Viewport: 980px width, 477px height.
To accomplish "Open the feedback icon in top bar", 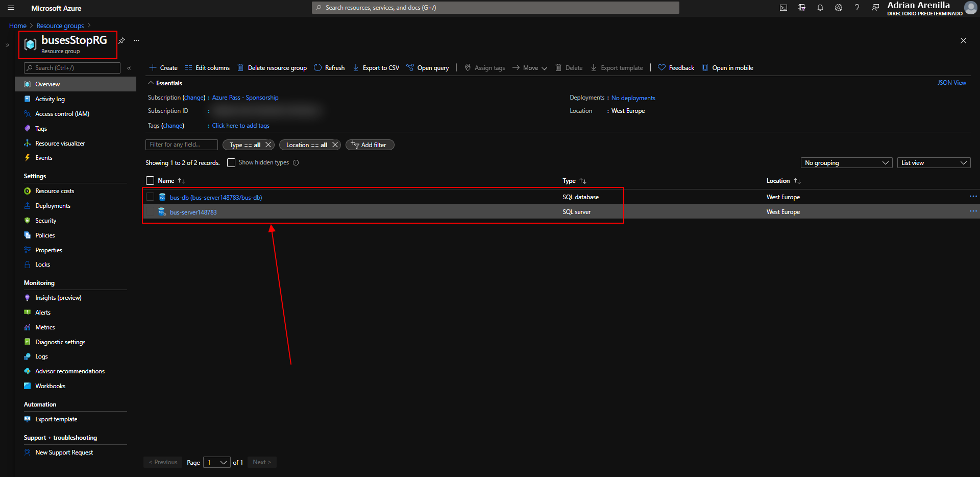I will pyautogui.click(x=875, y=8).
